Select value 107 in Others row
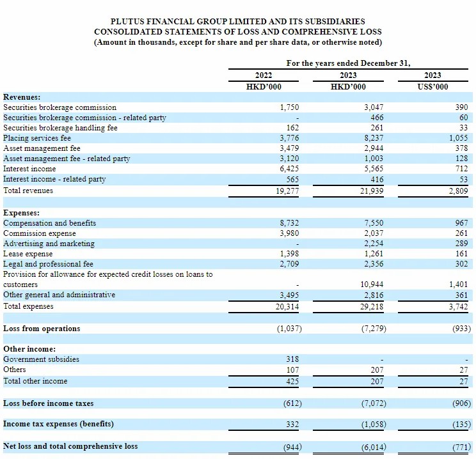Image resolution: width=476 pixels, height=459 pixels. pyautogui.click(x=292, y=370)
